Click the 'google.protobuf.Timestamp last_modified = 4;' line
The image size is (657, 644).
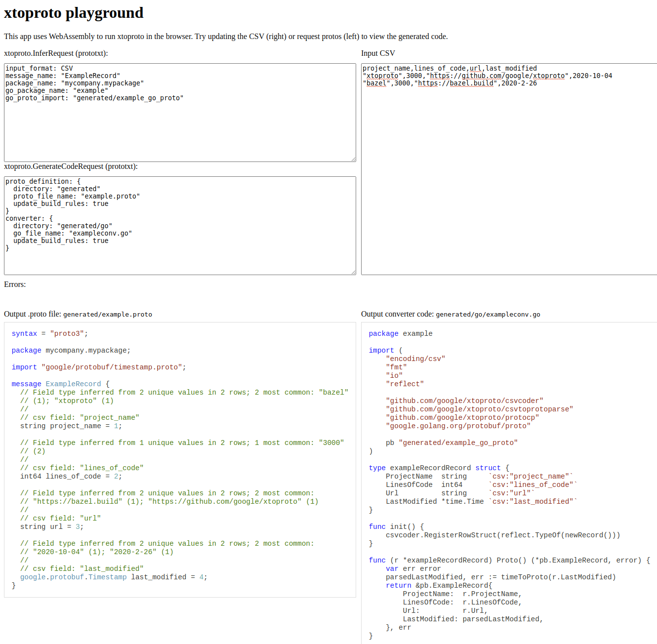click(x=114, y=577)
